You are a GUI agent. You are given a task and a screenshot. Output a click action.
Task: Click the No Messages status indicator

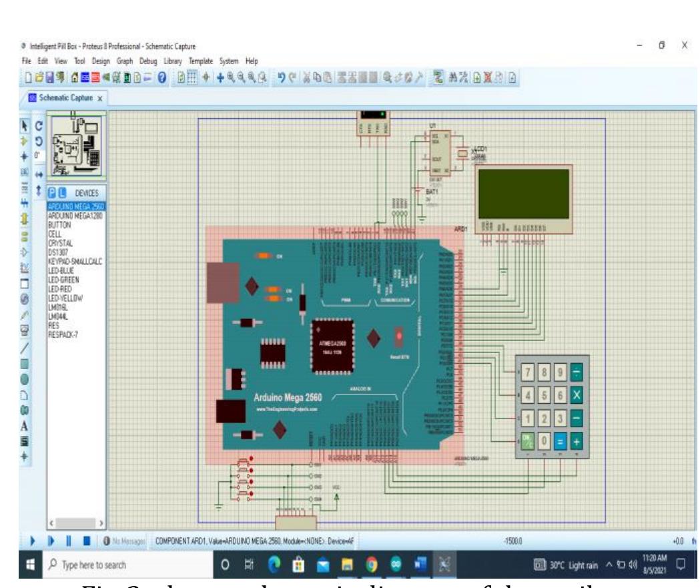pos(123,539)
